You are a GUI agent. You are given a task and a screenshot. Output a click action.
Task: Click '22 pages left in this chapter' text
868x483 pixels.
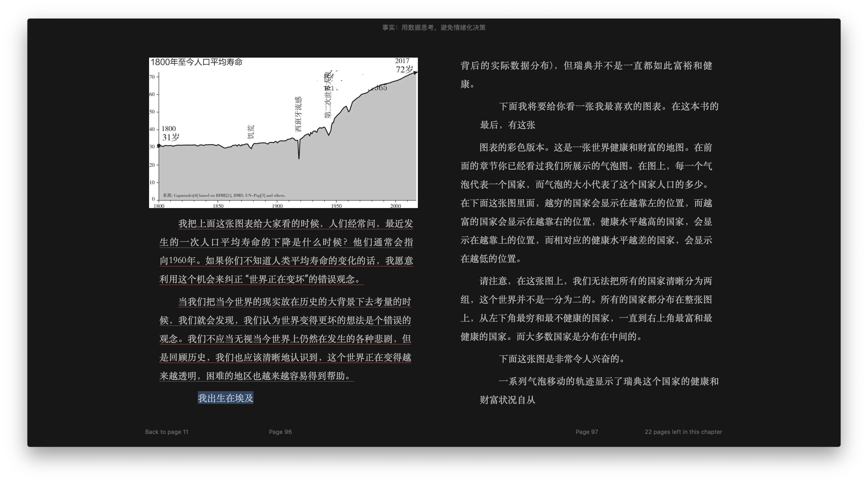tap(683, 432)
